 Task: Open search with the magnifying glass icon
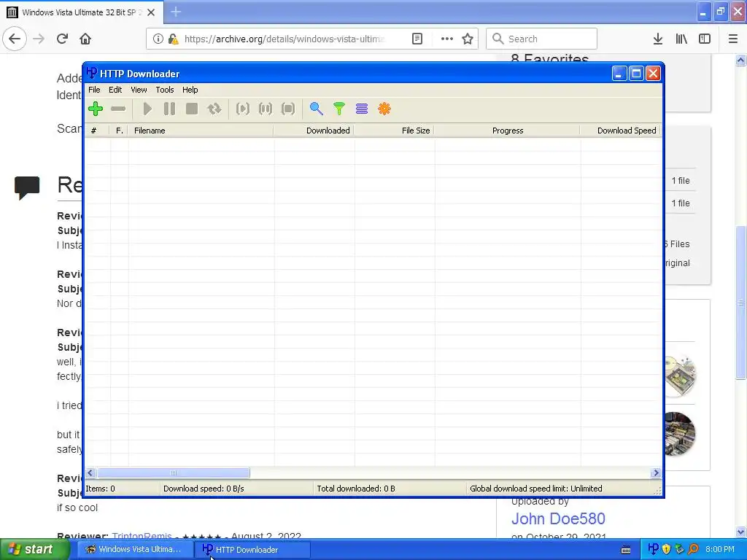point(317,109)
